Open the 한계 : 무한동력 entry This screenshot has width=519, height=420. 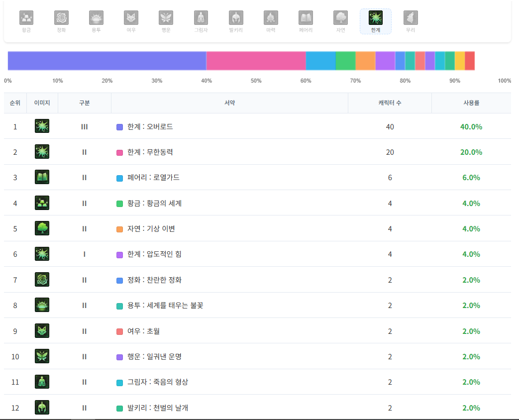coord(150,152)
